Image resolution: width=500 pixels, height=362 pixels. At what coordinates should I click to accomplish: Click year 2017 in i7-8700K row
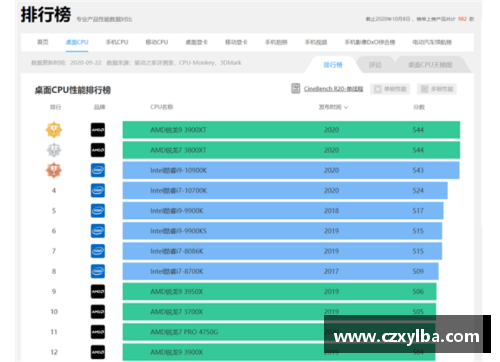coord(331,271)
